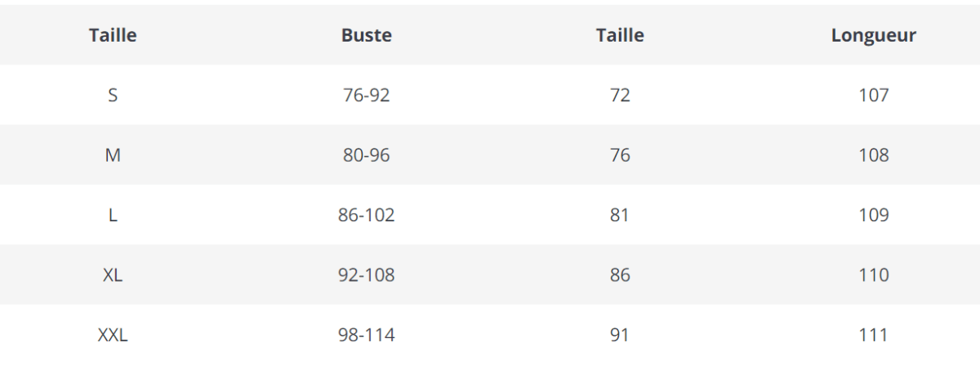The width and height of the screenshot is (980, 374).
Task: Select the XXL size cell
Action: (x=113, y=335)
